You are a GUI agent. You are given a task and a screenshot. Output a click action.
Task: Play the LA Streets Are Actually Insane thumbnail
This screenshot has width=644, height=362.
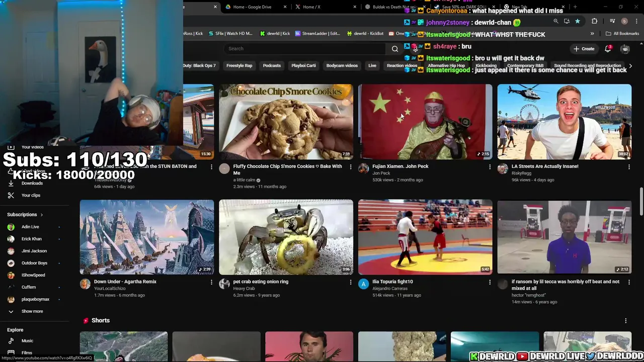(x=565, y=122)
